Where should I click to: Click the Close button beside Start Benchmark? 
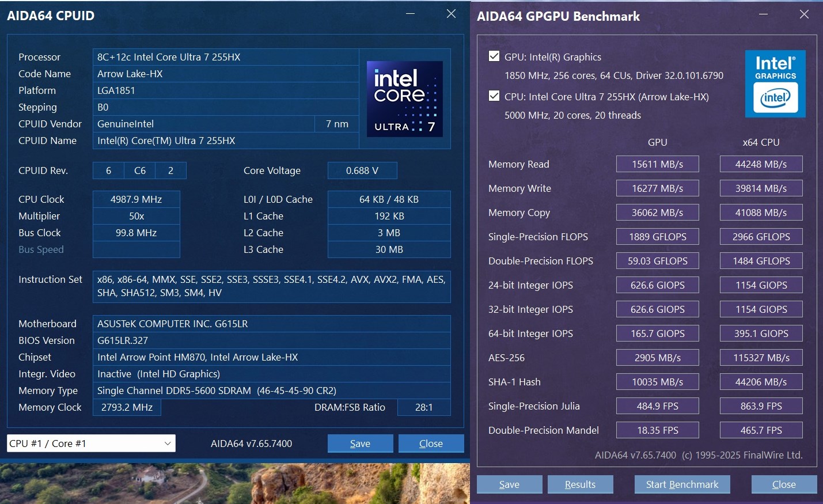[x=783, y=484]
